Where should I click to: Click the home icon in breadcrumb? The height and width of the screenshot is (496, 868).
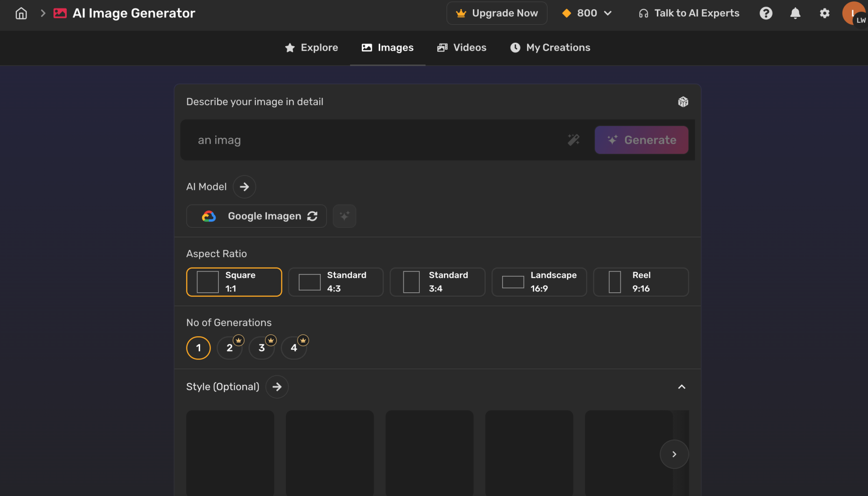click(21, 13)
